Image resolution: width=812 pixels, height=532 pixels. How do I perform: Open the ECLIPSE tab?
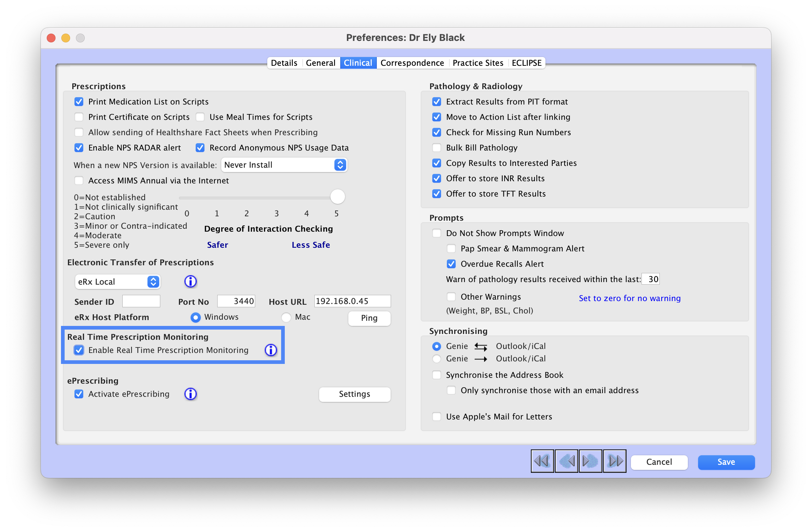coord(526,62)
